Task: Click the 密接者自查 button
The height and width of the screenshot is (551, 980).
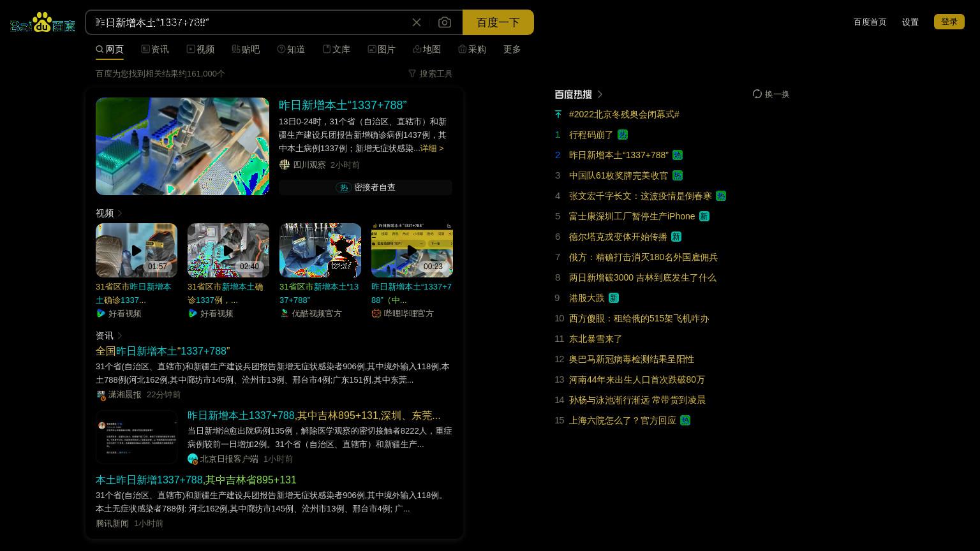Action: [x=366, y=187]
